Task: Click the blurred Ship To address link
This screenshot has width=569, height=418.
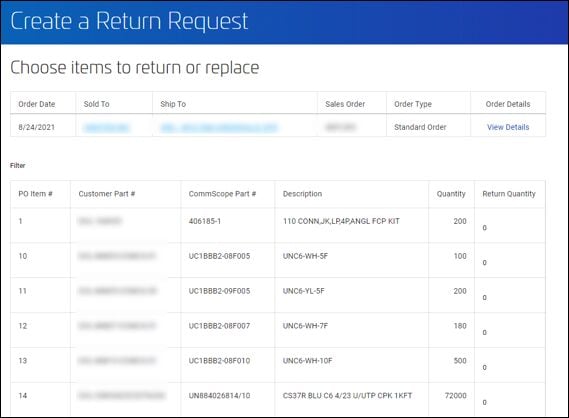Action: tap(219, 127)
